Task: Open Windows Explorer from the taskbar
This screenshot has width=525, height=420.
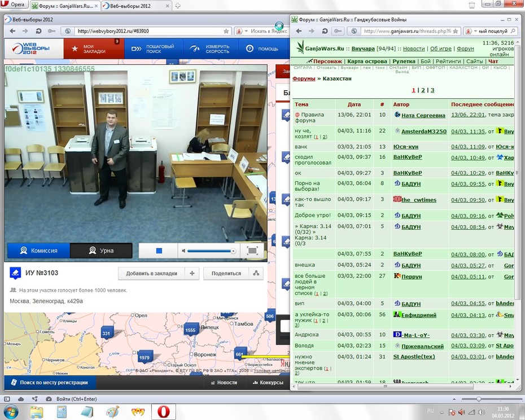Action: (x=37, y=412)
